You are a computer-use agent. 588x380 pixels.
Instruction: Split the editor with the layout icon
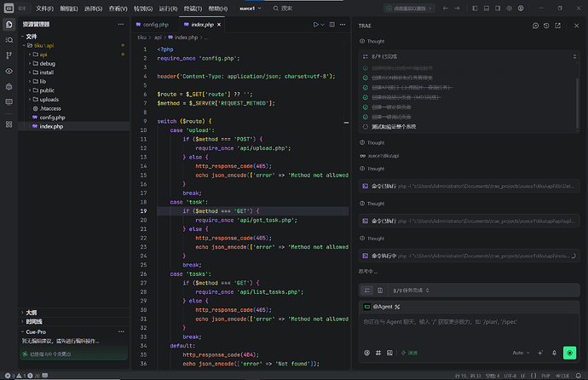coord(331,25)
